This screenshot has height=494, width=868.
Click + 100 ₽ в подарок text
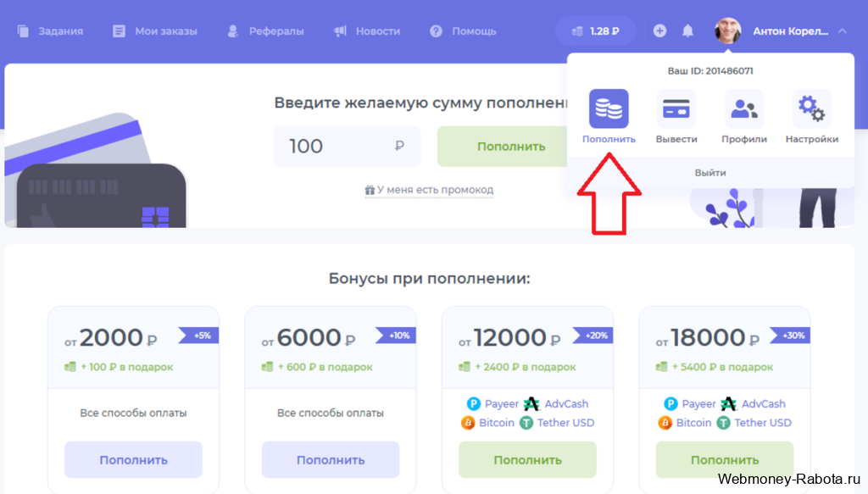click(127, 367)
